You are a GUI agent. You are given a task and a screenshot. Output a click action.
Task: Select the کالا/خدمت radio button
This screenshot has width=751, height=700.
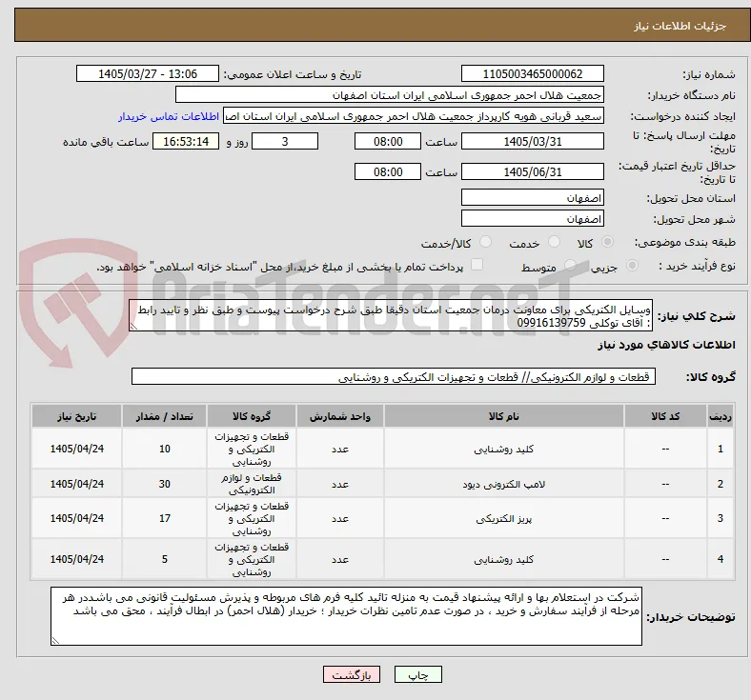pos(485,242)
